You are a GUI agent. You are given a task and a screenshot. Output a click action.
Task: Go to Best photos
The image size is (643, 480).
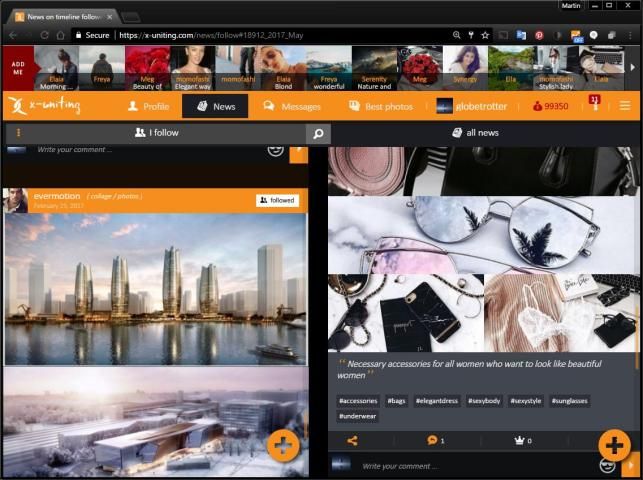382,106
